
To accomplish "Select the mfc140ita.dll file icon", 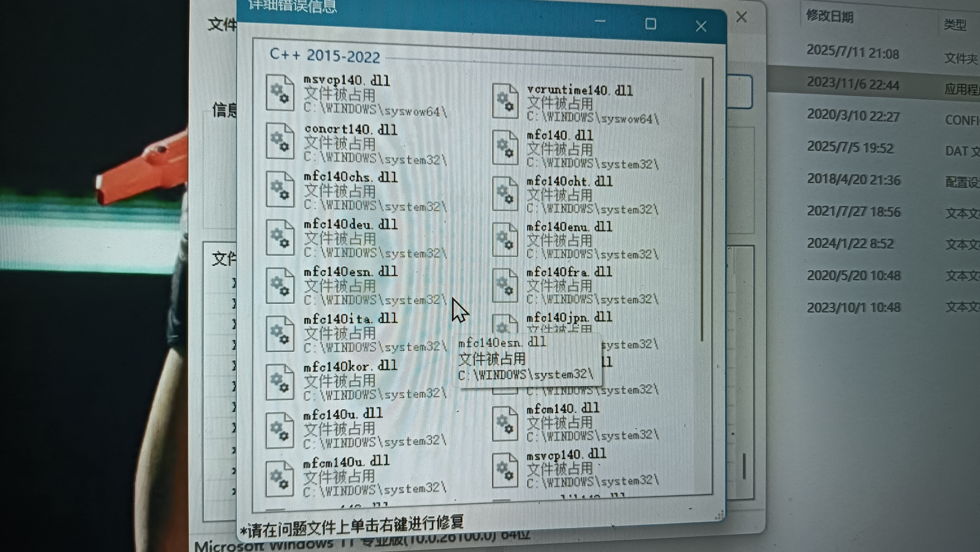I will (280, 334).
